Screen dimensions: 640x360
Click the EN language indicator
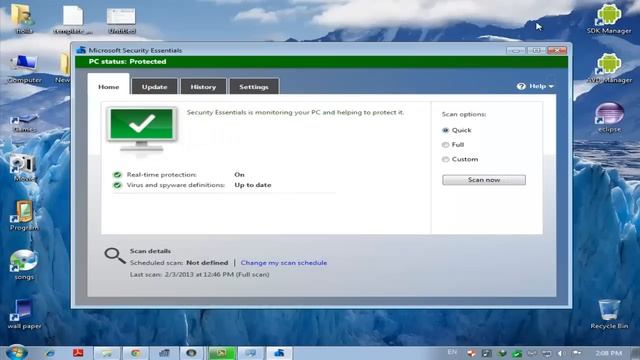coord(452,352)
